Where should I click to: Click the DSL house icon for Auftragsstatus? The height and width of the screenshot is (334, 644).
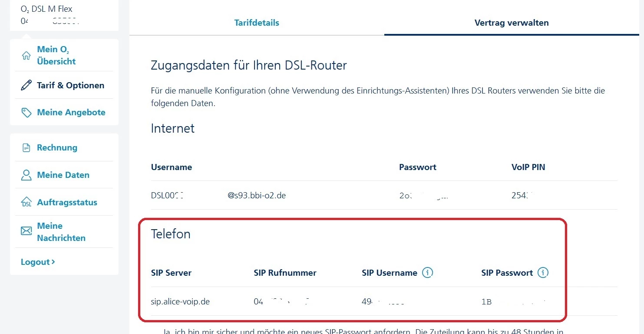point(26,202)
